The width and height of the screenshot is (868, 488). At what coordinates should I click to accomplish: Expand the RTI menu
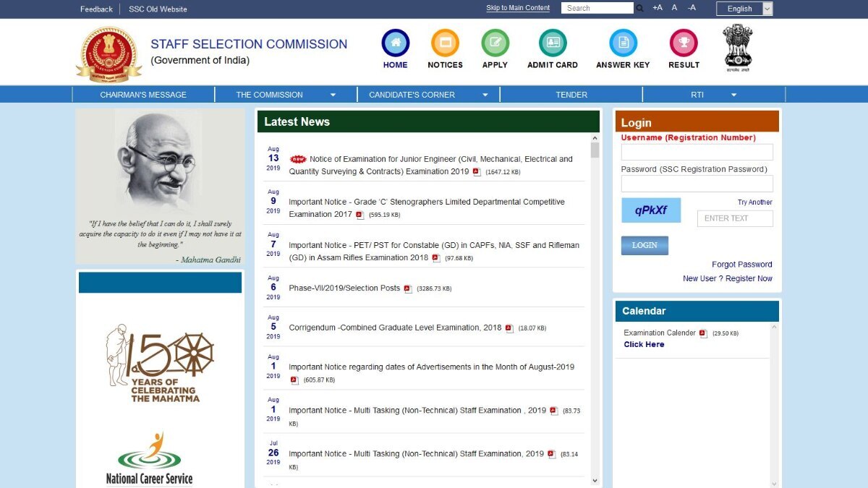pyautogui.click(x=713, y=95)
